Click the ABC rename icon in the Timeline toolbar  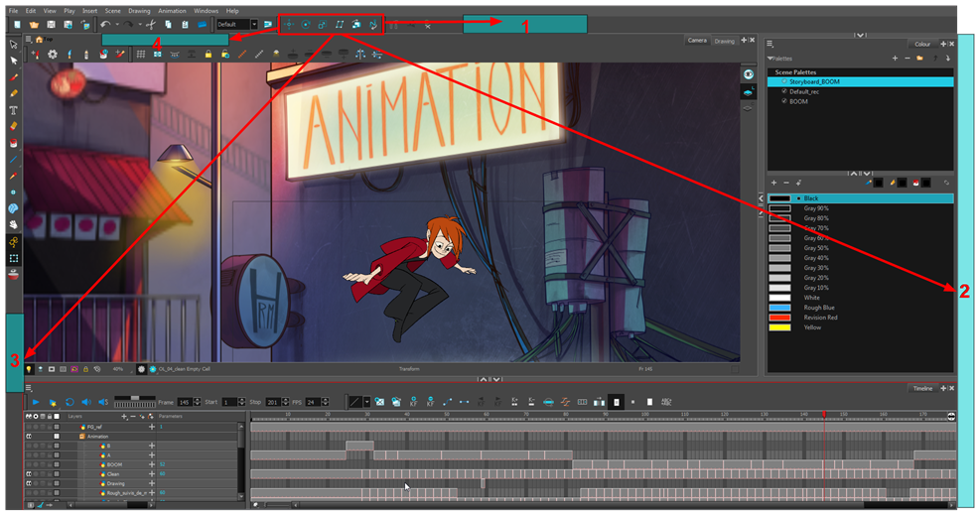(666, 402)
